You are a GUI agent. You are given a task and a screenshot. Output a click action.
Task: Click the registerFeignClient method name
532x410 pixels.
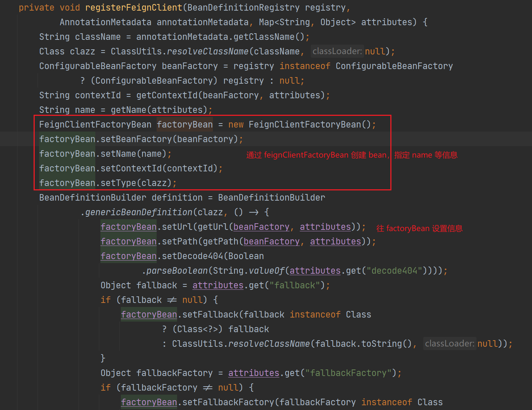[133, 8]
